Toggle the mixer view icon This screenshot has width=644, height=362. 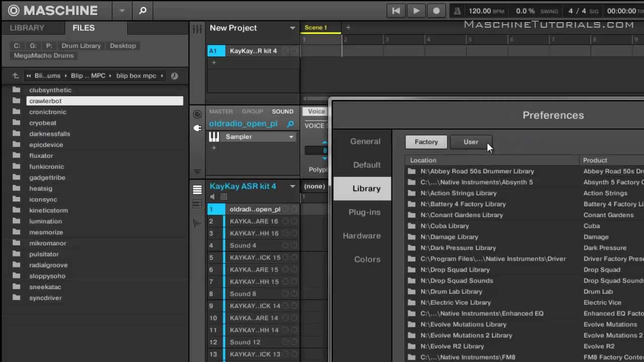click(x=197, y=29)
